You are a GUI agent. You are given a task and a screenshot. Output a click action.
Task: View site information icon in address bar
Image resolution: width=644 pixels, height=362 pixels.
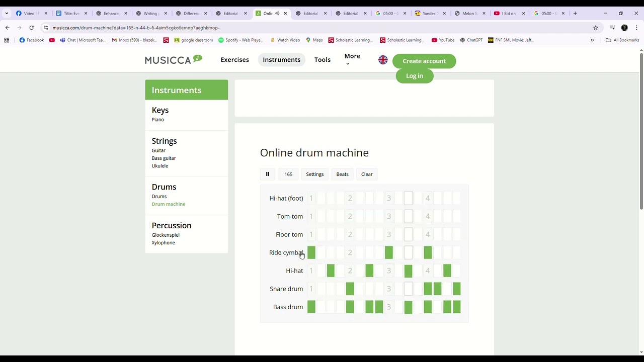pos(46,28)
